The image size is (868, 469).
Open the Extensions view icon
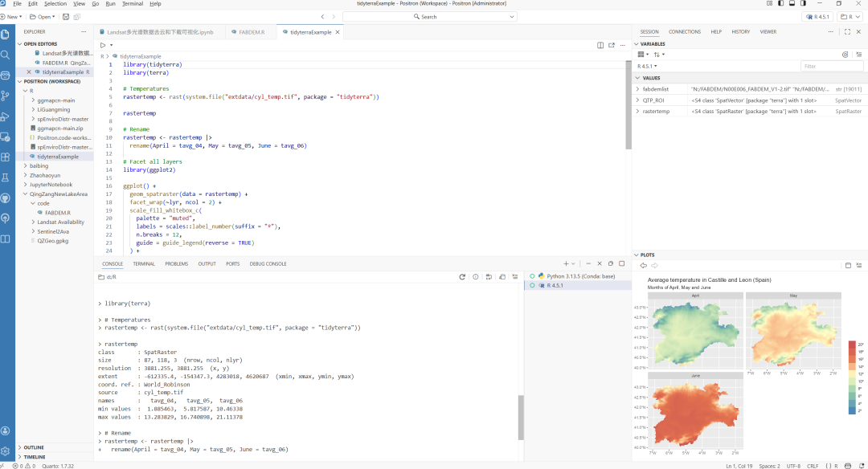(x=6, y=157)
